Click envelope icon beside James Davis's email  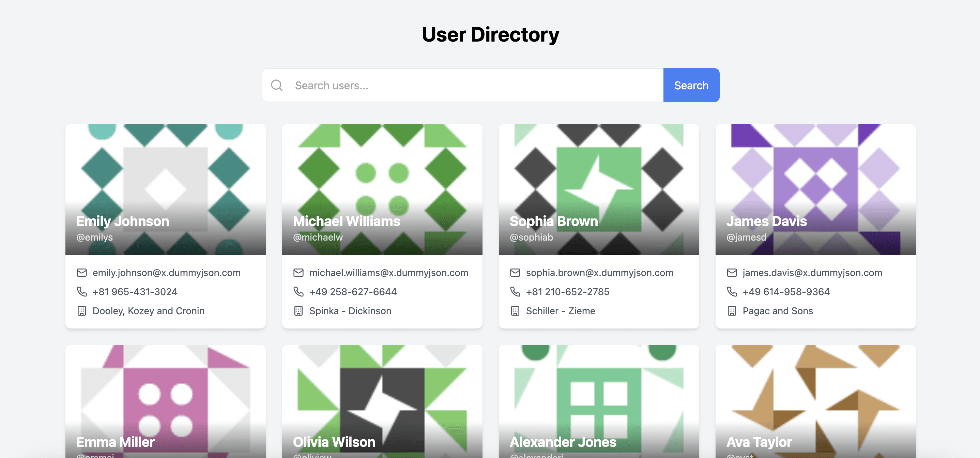tap(732, 273)
